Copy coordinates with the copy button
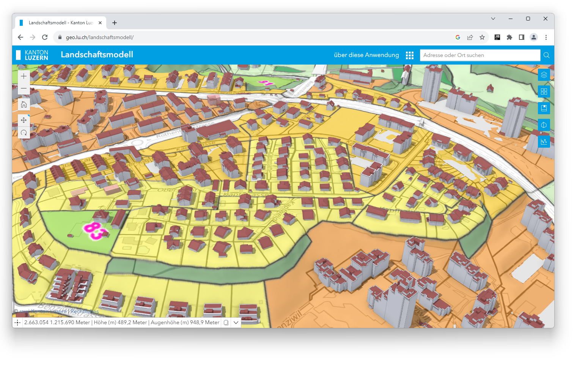 coord(226,323)
